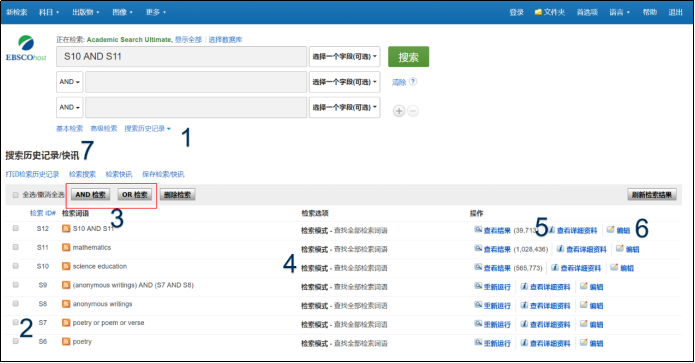
Task: Click the 基本检索 link
Action: pos(69,129)
